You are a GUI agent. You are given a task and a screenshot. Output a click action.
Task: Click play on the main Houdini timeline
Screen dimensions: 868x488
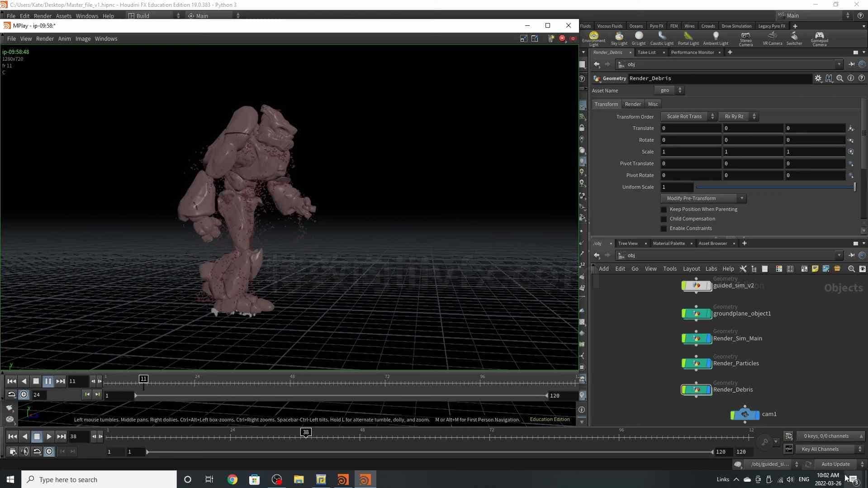(49, 437)
